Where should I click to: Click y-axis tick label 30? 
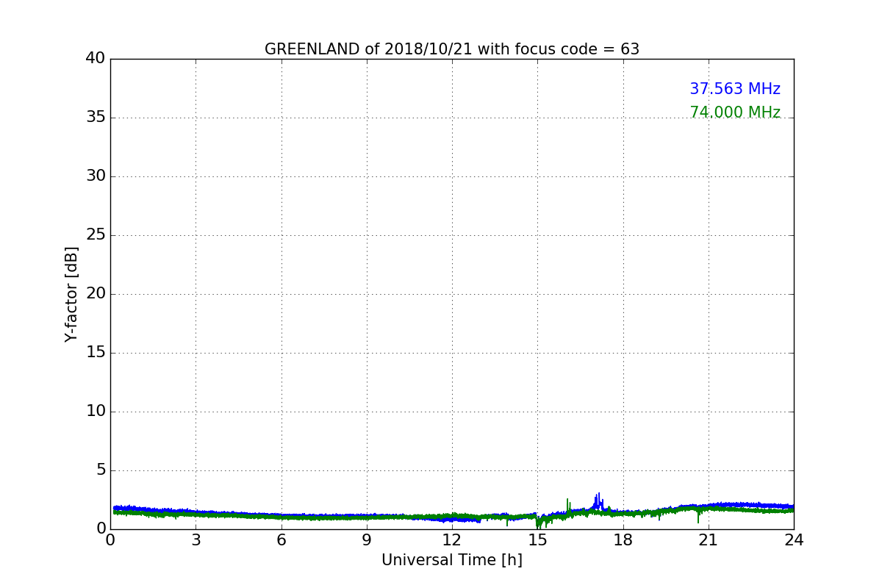tap(96, 176)
